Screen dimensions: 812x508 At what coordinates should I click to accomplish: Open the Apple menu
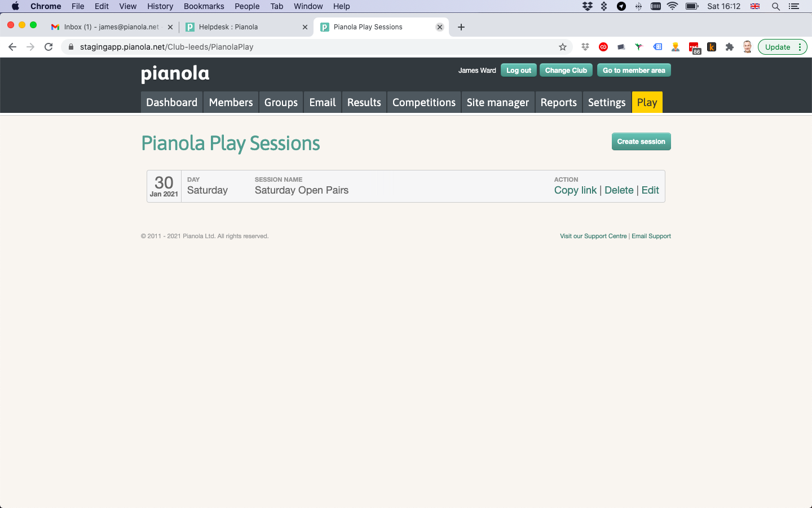(15, 6)
